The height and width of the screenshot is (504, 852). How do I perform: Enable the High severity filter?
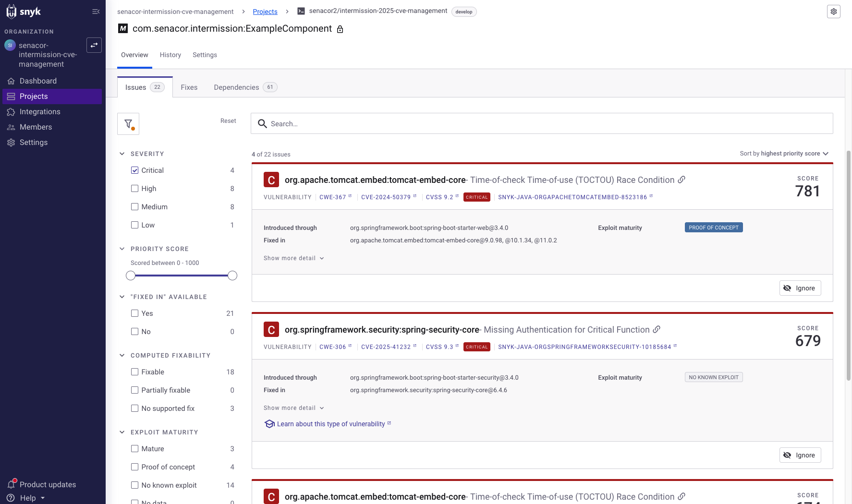coord(134,189)
